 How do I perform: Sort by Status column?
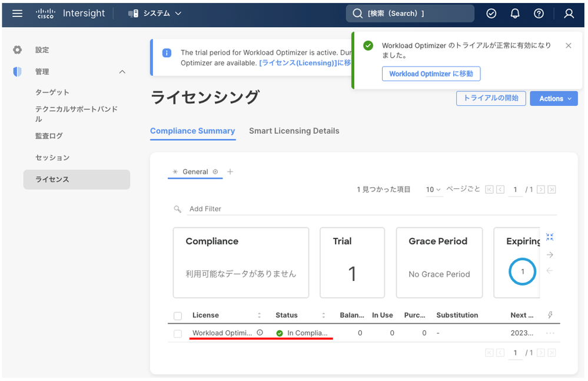(324, 316)
